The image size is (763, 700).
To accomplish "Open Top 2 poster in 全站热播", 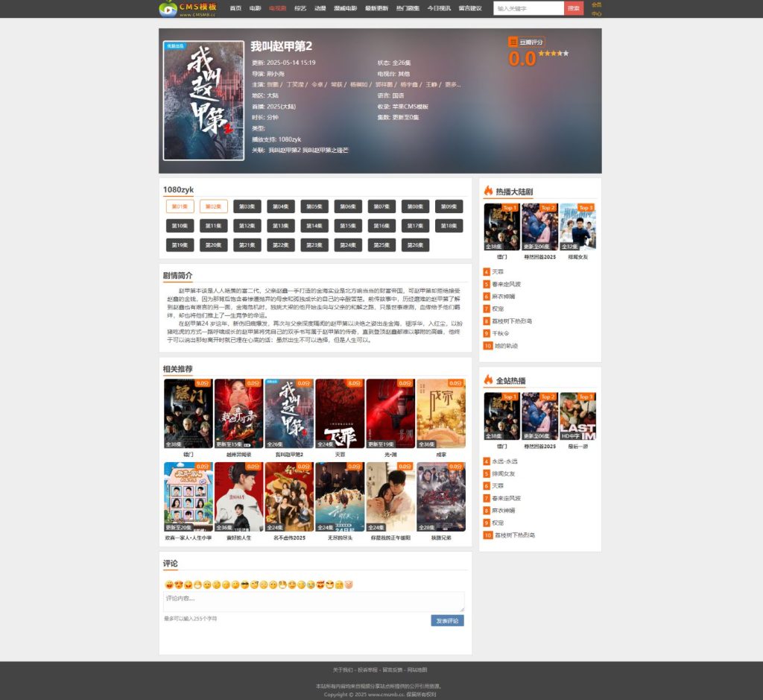I will click(x=539, y=416).
